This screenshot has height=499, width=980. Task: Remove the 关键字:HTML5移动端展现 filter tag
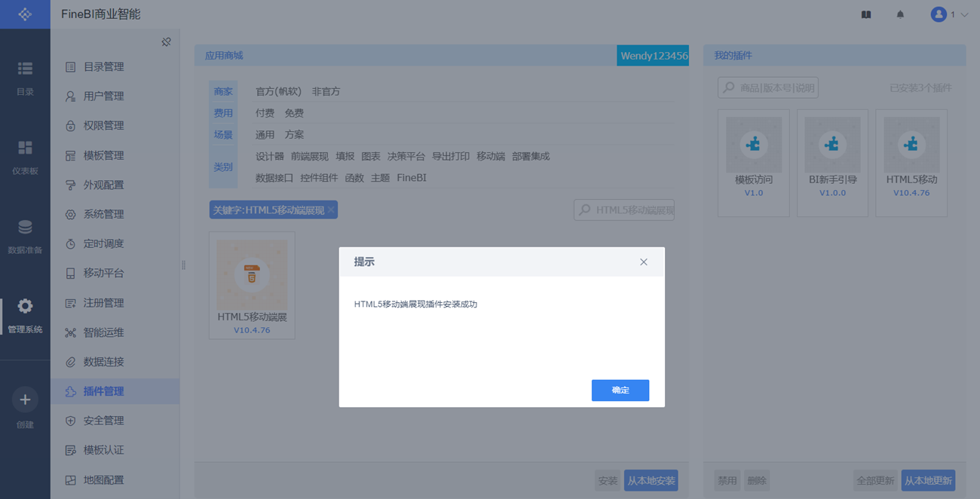pyautogui.click(x=331, y=210)
